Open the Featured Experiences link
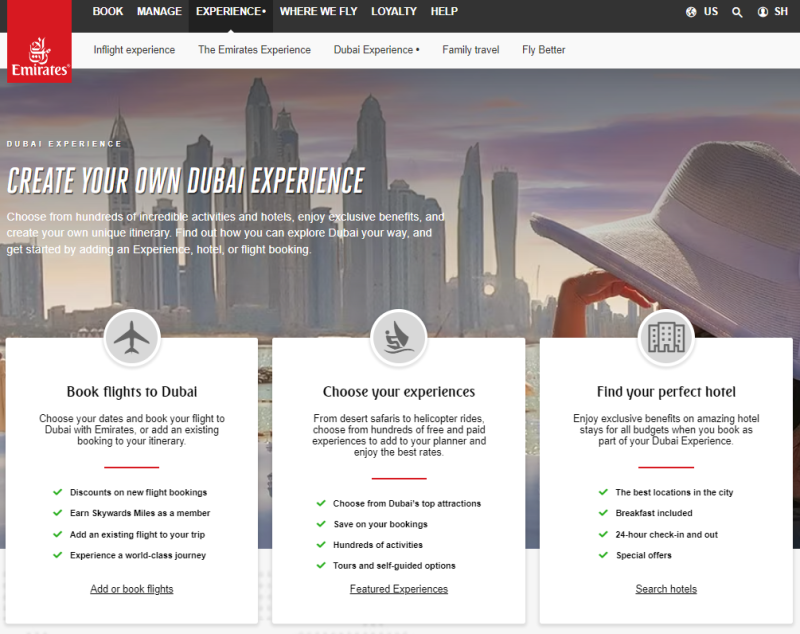Screen dimensions: 800x634 (399, 589)
